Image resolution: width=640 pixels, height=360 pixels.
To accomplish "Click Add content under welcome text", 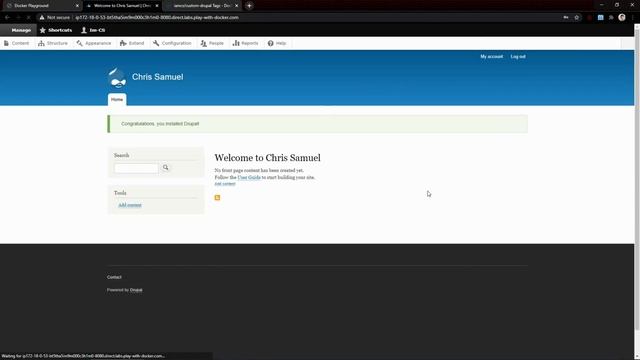I will click(x=225, y=184).
